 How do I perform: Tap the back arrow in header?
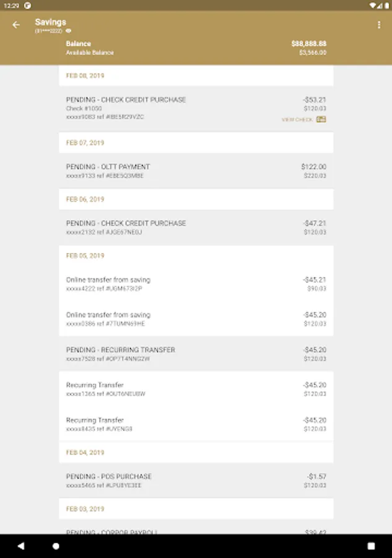point(16,25)
